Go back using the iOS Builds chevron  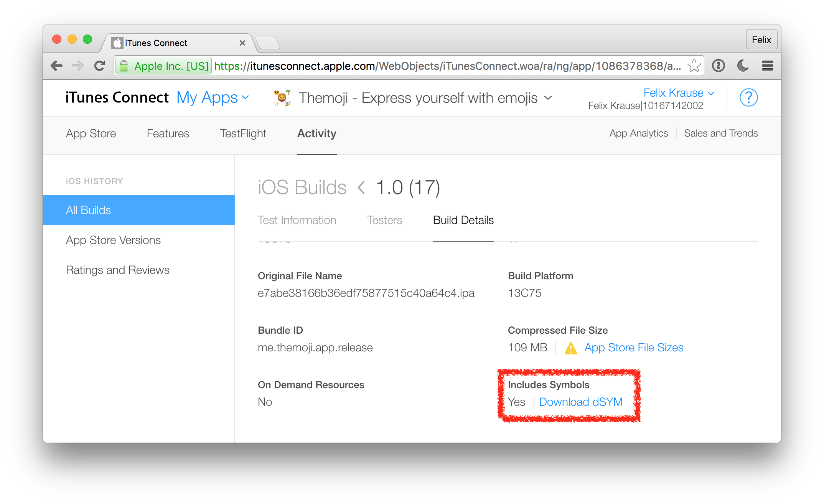pyautogui.click(x=361, y=188)
